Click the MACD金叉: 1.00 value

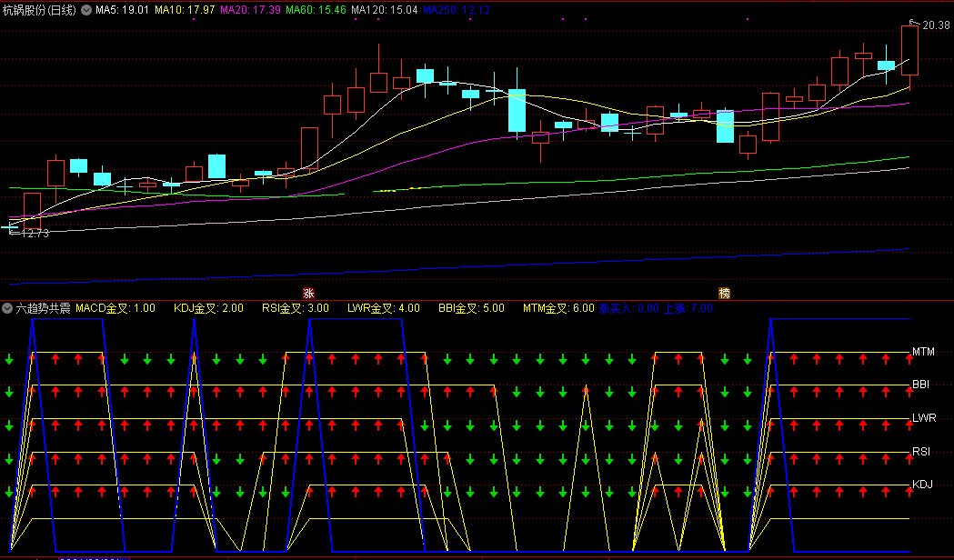115,308
